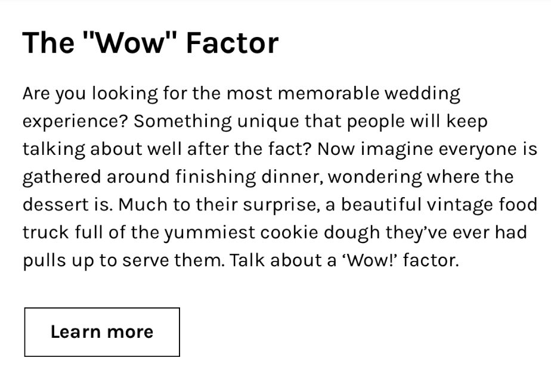This screenshot has width=551, height=392.
Task: Click the word 'imagine' in the paragraph
Action: [397, 150]
